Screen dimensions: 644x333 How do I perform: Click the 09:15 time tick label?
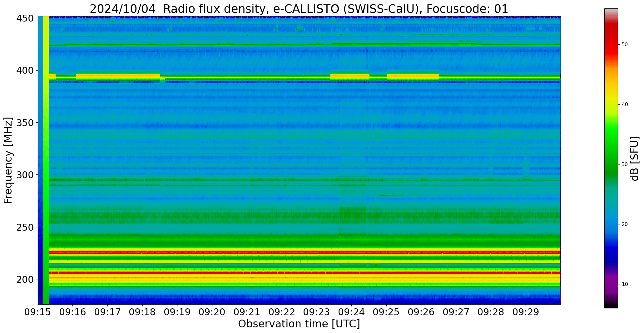(x=38, y=312)
